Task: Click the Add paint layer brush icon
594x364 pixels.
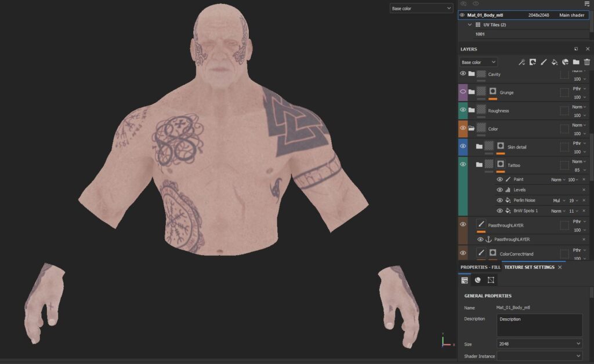Action: click(x=544, y=62)
